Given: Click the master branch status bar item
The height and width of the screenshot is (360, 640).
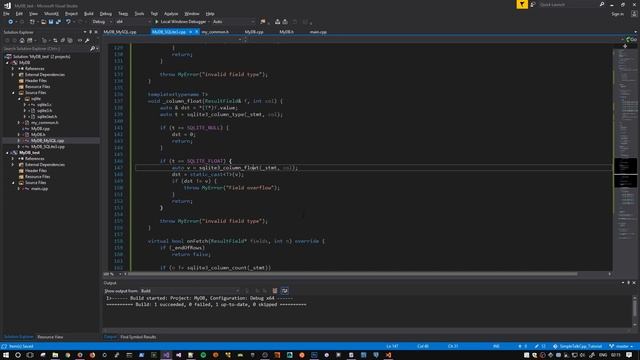Looking at the screenshot, I should [x=621, y=346].
